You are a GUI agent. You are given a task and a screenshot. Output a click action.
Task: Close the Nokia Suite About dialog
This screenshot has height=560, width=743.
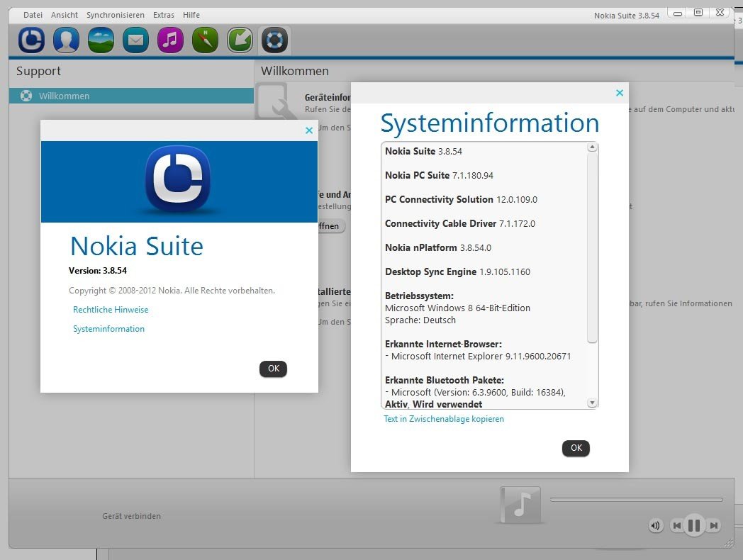click(x=309, y=130)
